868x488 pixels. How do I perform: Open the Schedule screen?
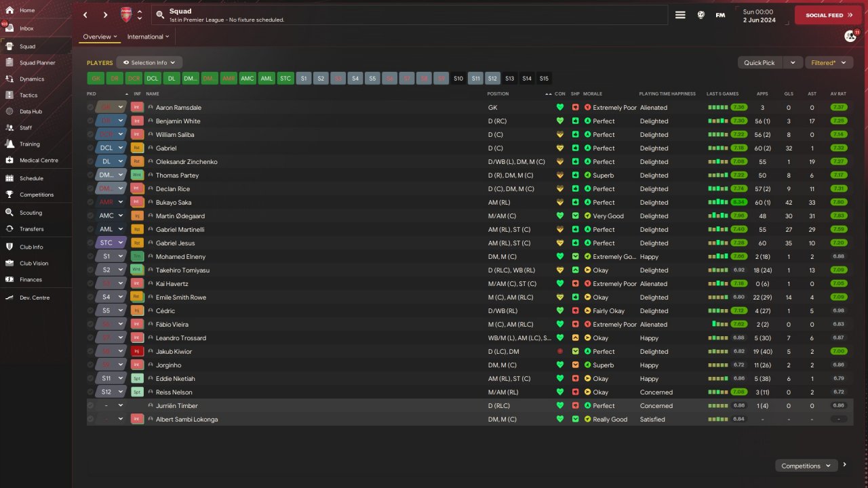tap(31, 178)
